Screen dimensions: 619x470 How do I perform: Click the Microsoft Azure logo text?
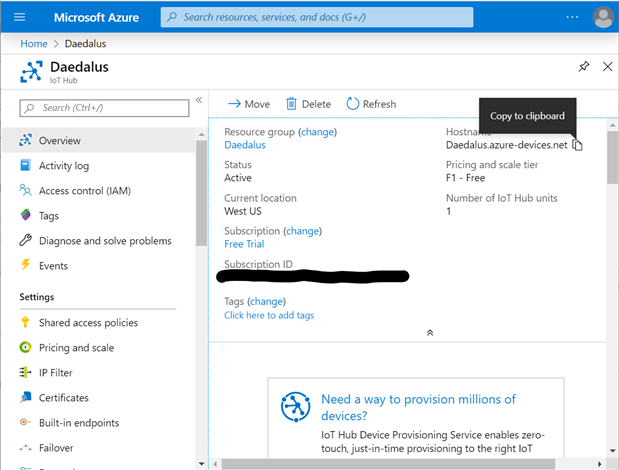pos(96,17)
